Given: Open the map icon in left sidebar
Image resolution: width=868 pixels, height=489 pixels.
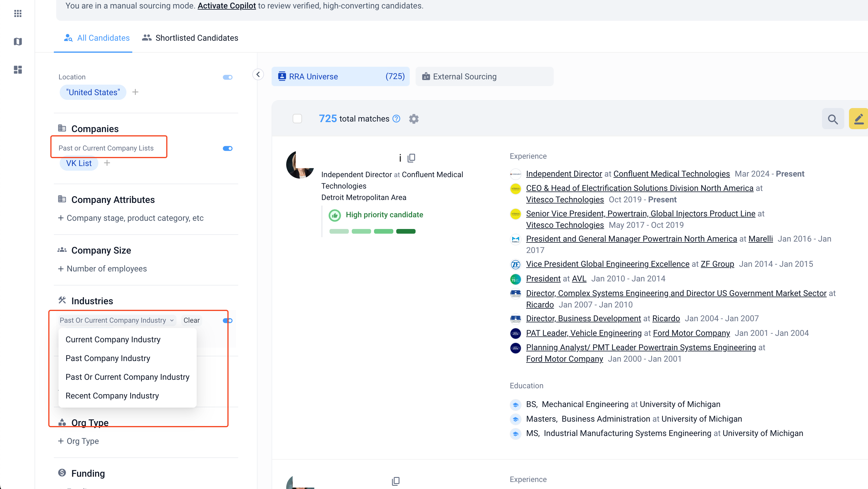Looking at the screenshot, I should (18, 42).
